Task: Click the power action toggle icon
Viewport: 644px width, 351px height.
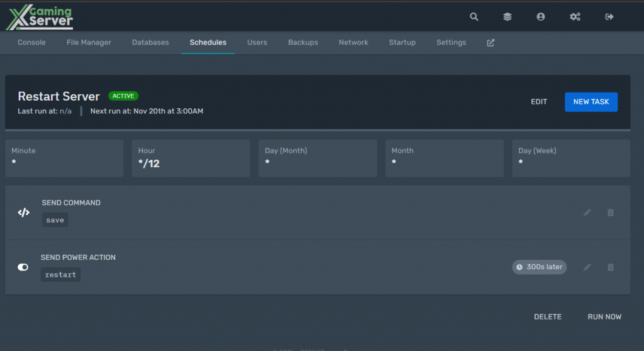Action: pos(23,267)
